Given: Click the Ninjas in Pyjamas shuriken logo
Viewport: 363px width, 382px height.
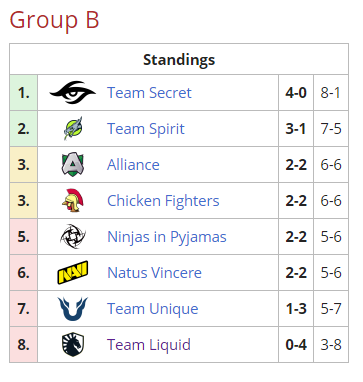Looking at the screenshot, I should [73, 236].
